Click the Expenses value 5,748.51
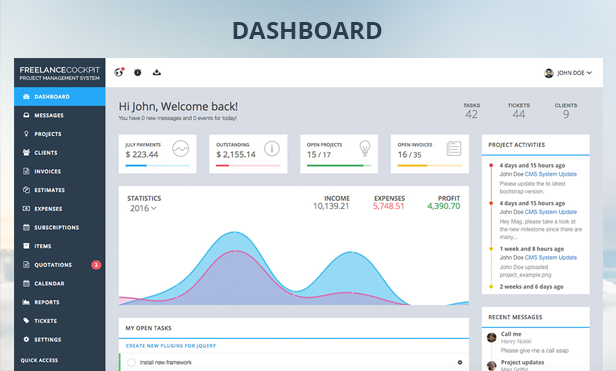 (389, 206)
